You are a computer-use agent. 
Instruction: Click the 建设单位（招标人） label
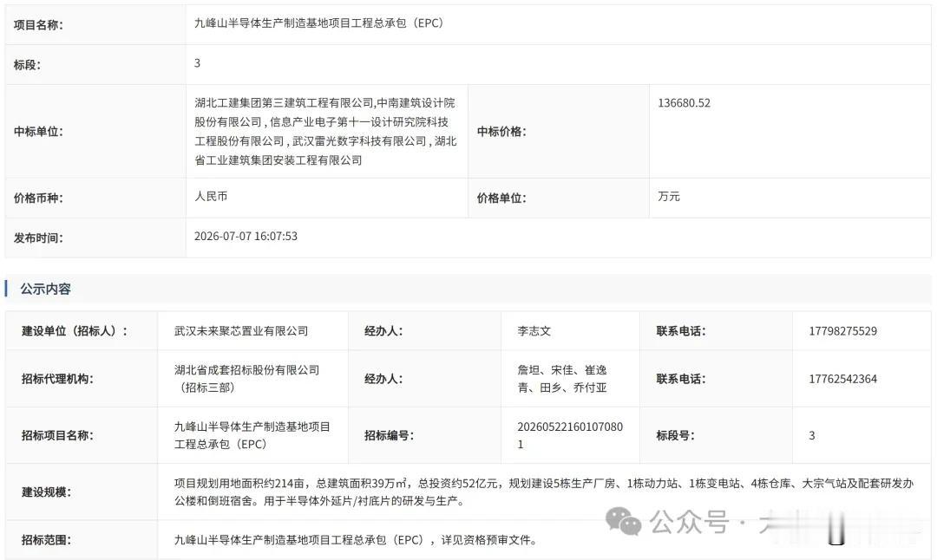[x=75, y=331]
